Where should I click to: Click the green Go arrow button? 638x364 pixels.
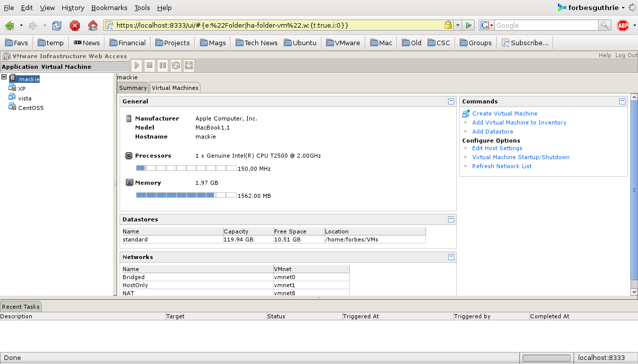[x=469, y=25]
